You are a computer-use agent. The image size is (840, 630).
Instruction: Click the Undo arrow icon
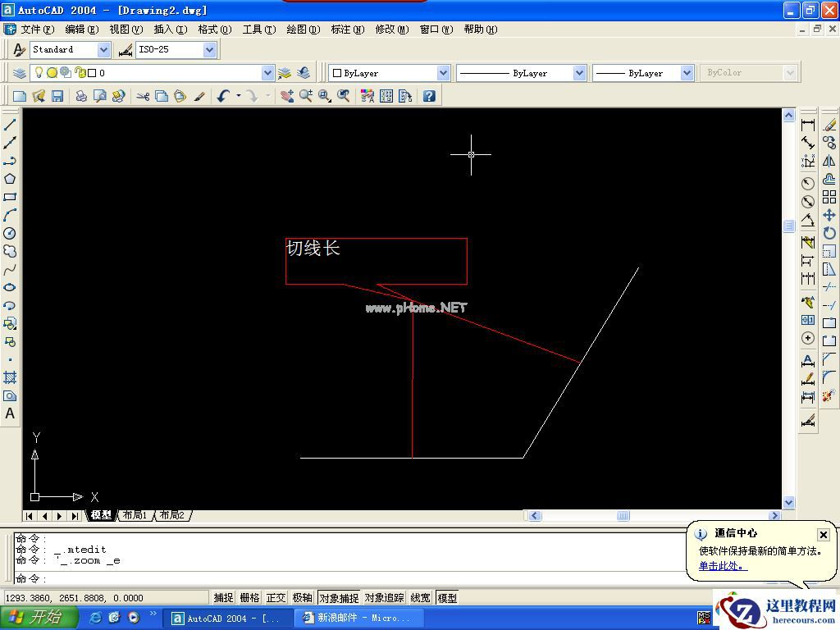pos(223,96)
